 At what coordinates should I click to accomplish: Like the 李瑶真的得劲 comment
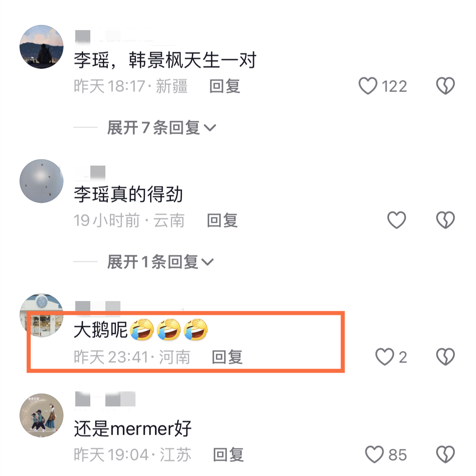point(397,220)
